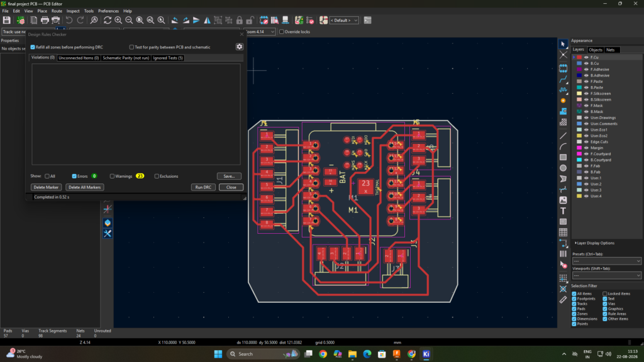The width and height of the screenshot is (644, 362).
Task: Enable Override locks checkbox
Action: [282, 31]
